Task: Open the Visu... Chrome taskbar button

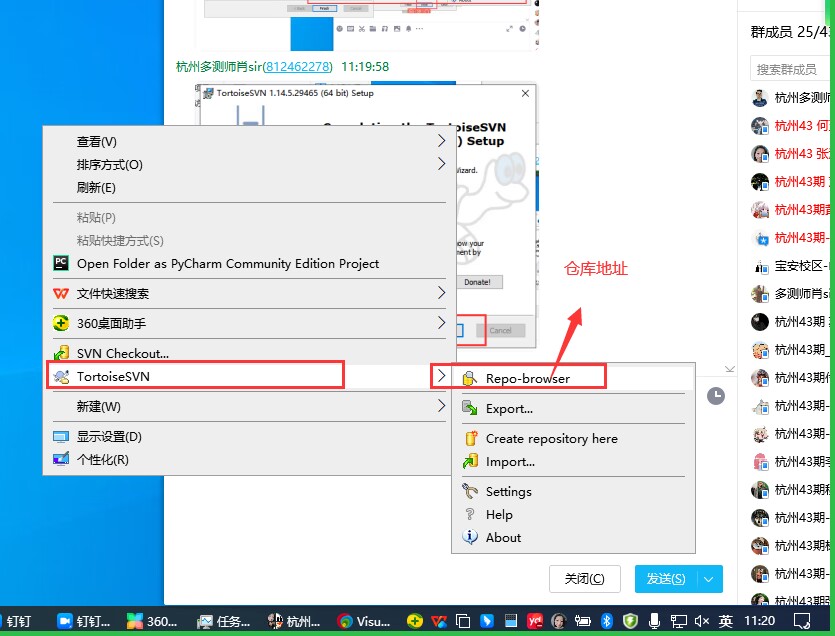Action: (364, 621)
